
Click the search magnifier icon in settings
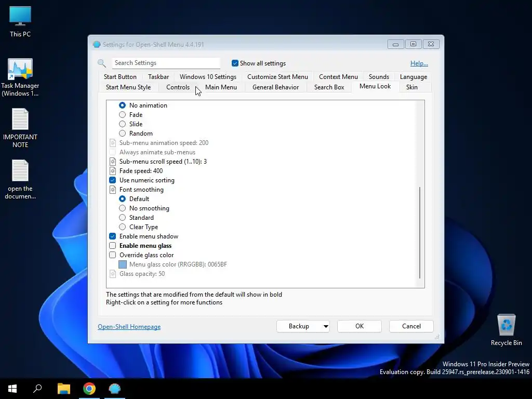coord(101,63)
